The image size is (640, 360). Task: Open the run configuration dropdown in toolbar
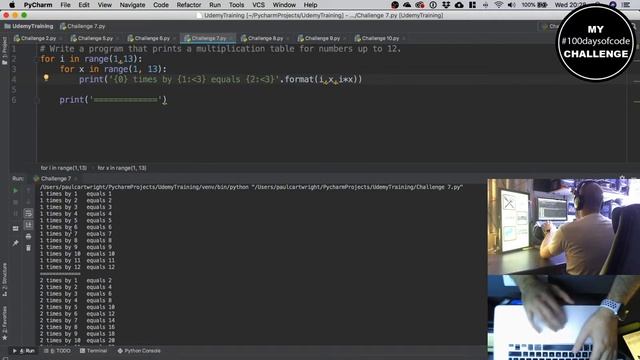tap(548, 26)
